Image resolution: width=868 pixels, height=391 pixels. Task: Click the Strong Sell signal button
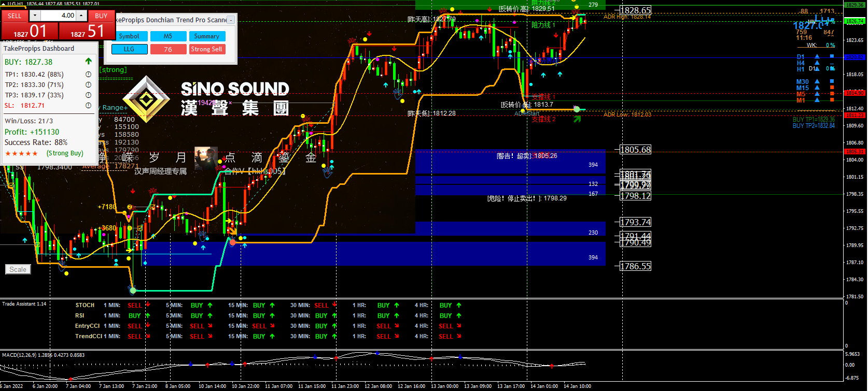coord(206,49)
